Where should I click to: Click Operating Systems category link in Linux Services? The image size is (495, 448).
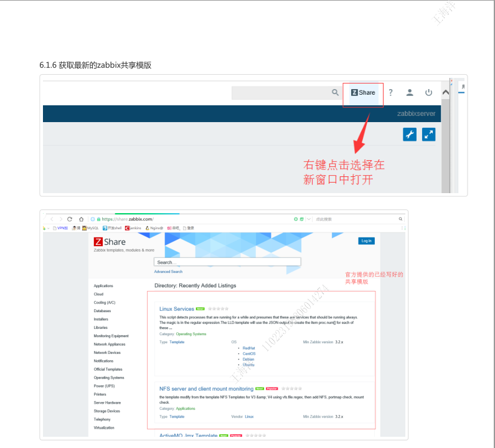[191, 334]
